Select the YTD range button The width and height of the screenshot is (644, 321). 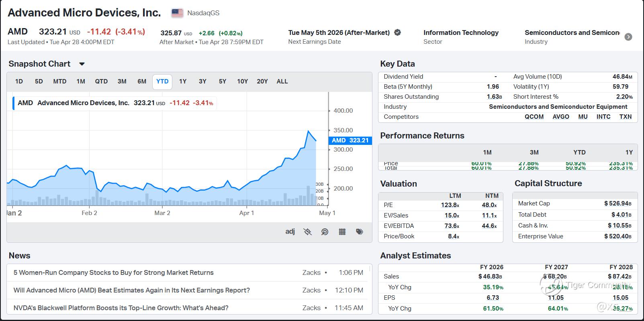pyautogui.click(x=162, y=81)
